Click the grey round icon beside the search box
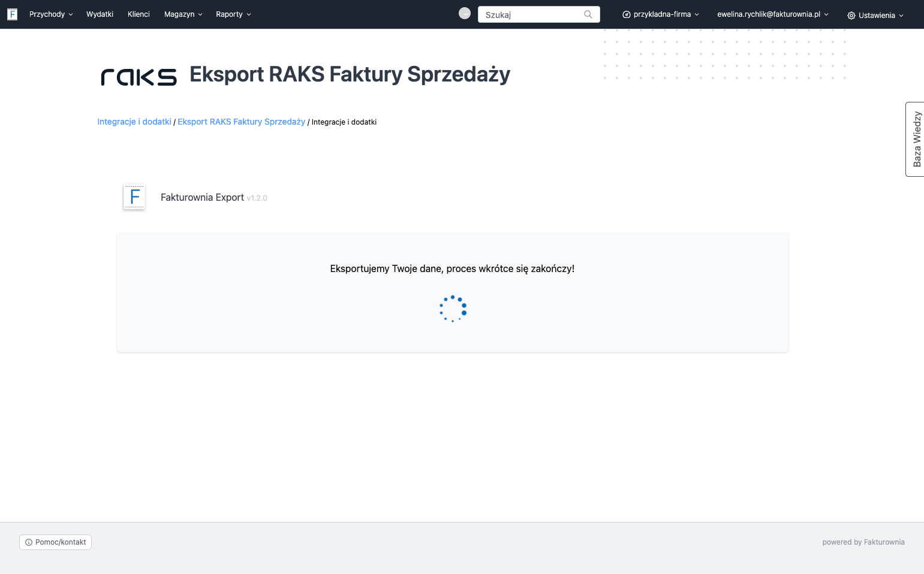The height and width of the screenshot is (574, 924). tap(465, 13)
